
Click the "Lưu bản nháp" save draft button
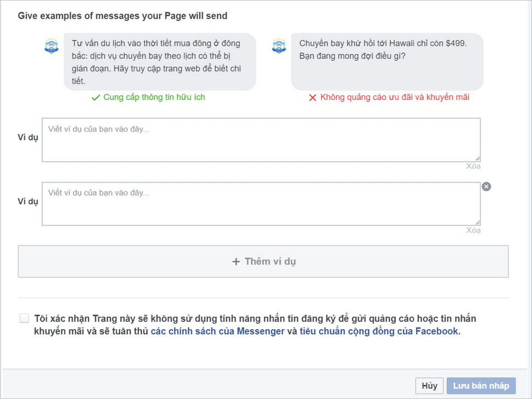pos(481,386)
